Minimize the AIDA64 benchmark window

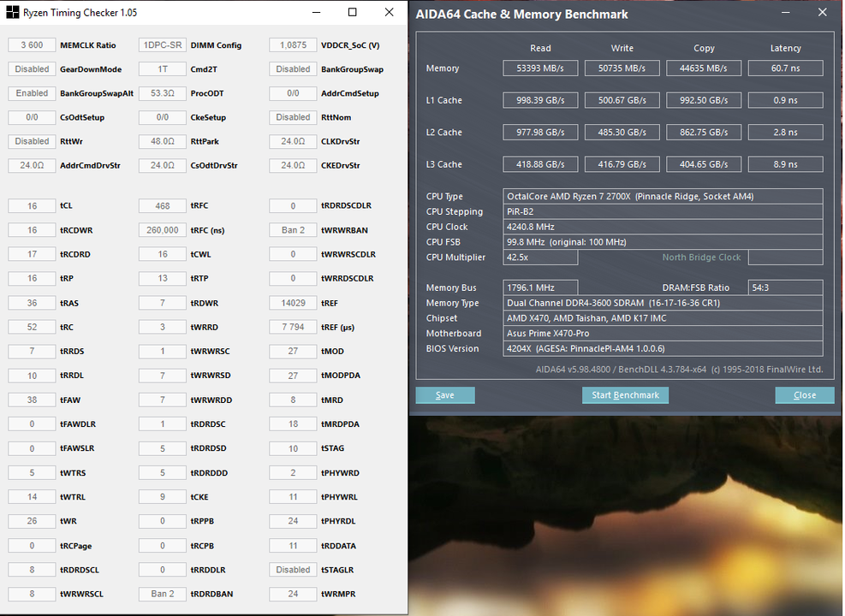tap(786, 12)
